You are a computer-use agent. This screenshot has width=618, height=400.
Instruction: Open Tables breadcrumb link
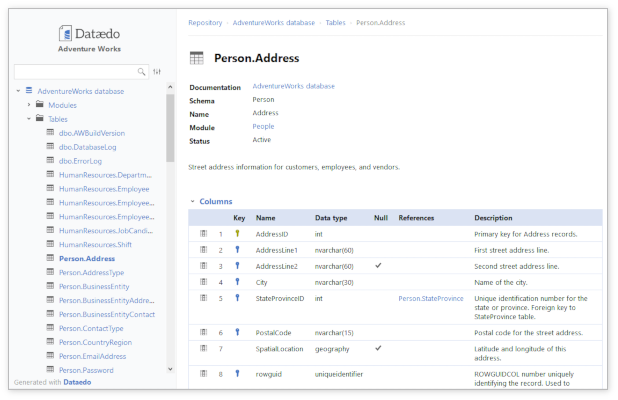pos(335,23)
